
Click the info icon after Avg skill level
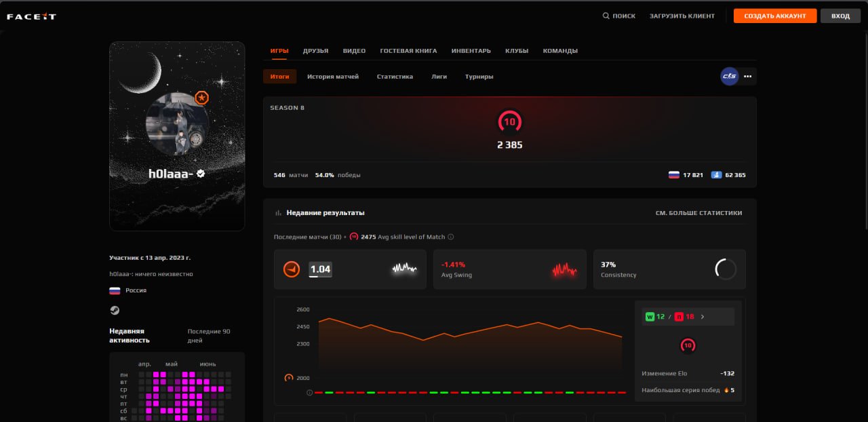tap(451, 237)
